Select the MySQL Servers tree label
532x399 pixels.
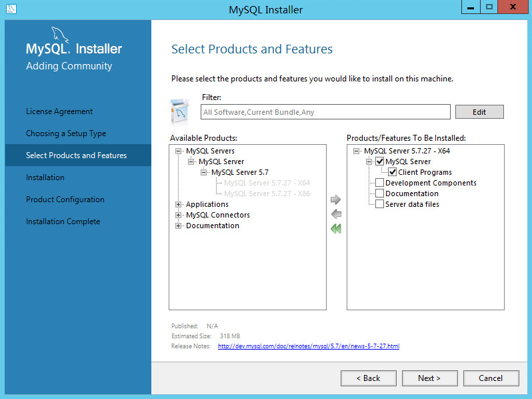pyautogui.click(x=210, y=151)
